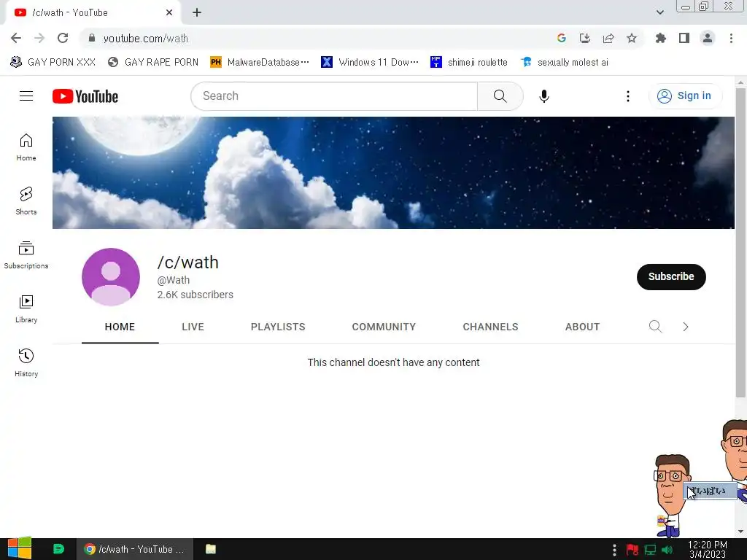The height and width of the screenshot is (560, 747).
Task: Click the search magnifier button beside the search box
Action: (500, 96)
